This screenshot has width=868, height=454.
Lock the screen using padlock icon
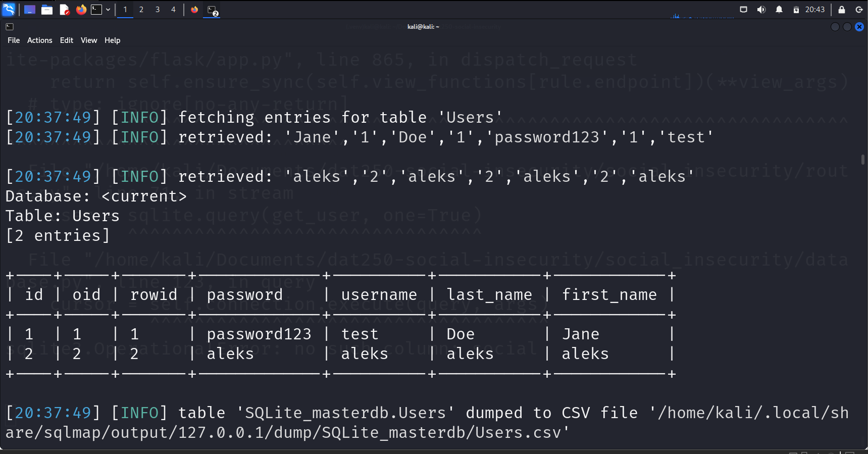pos(842,10)
